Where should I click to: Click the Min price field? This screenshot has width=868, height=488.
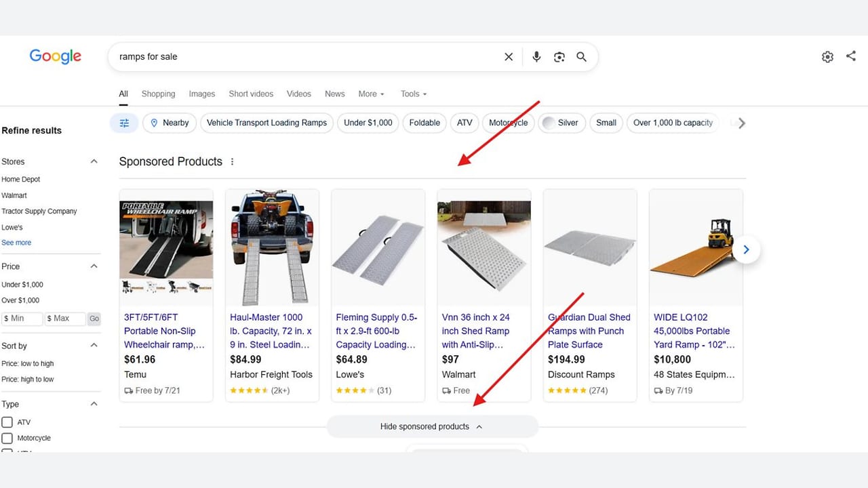pos(22,319)
